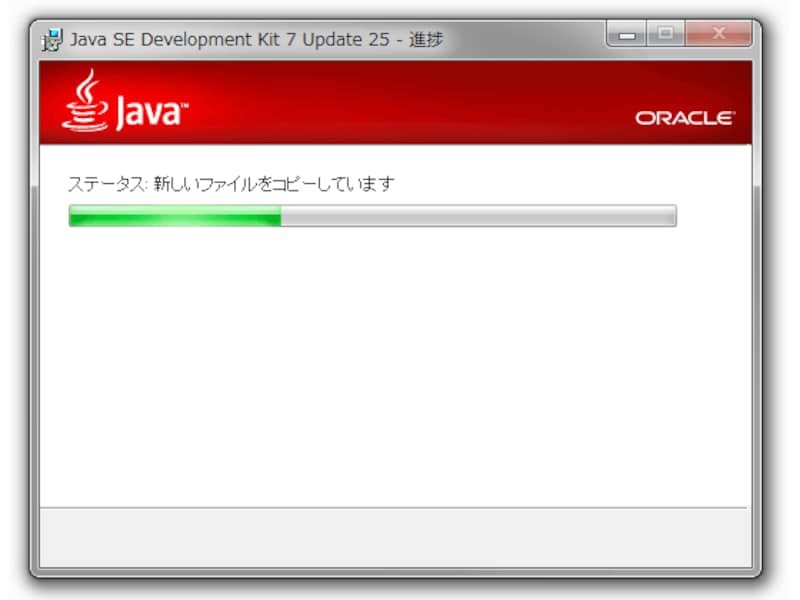Minimize the JDK installer window
Viewport: 800px width, 600px height.
pyautogui.click(x=628, y=33)
